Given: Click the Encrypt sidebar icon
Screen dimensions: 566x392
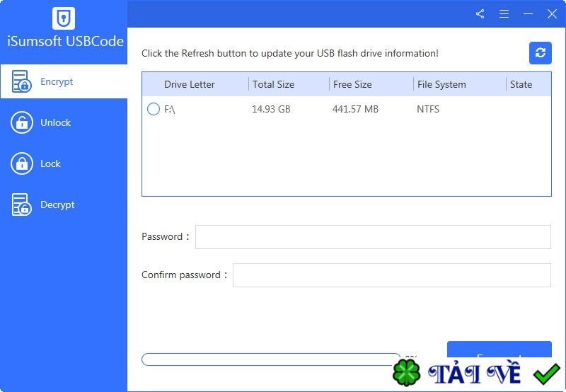Looking at the screenshot, I should tap(21, 81).
